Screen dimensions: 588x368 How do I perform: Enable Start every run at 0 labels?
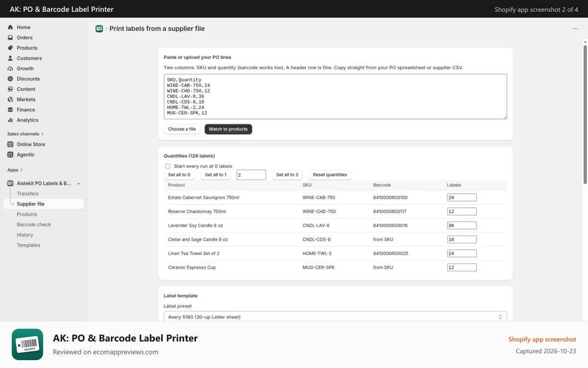168,166
